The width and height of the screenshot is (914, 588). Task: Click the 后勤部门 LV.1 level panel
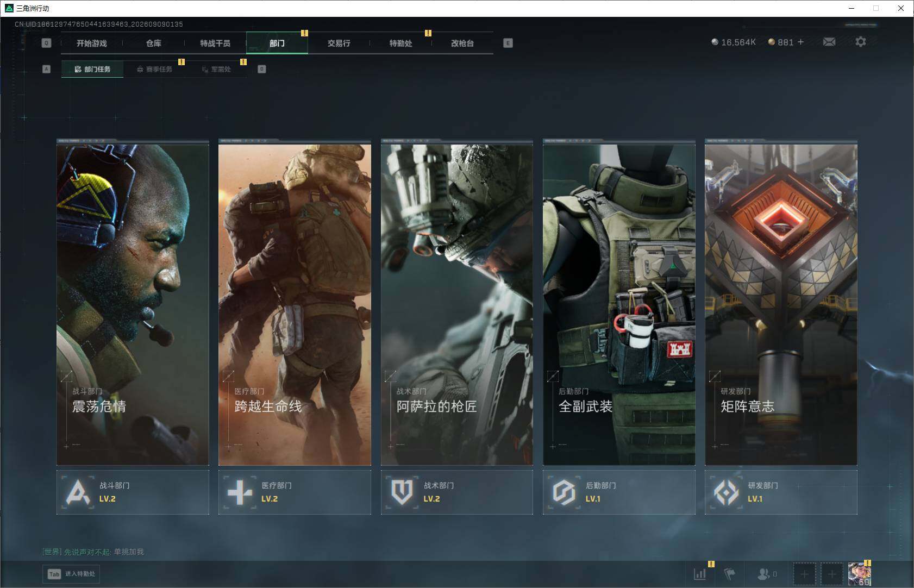coord(619,492)
